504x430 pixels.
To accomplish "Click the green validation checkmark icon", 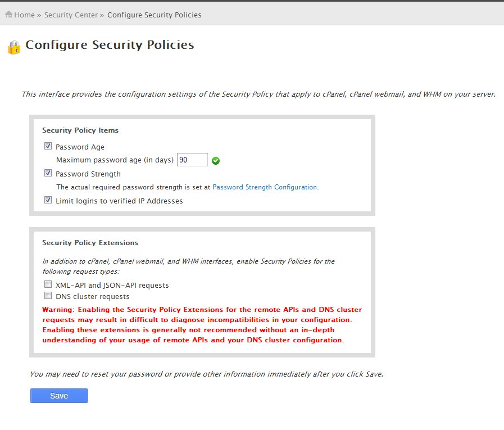I will pos(216,161).
